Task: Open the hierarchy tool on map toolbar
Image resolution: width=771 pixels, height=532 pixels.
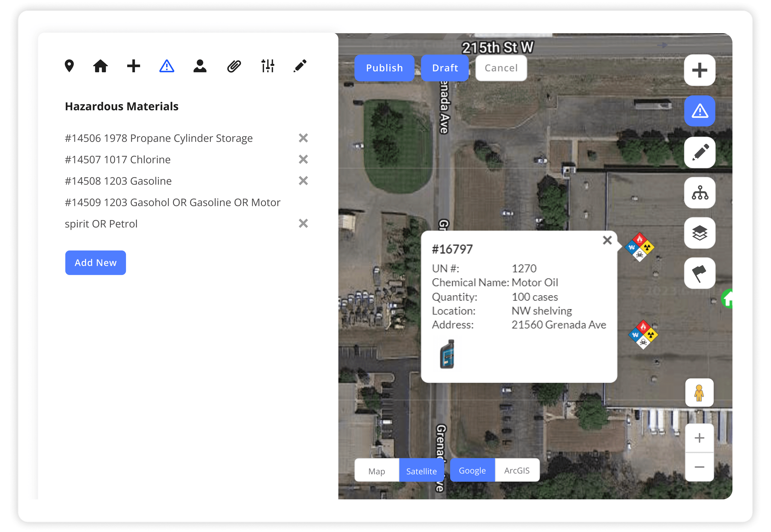Action: coord(699,193)
